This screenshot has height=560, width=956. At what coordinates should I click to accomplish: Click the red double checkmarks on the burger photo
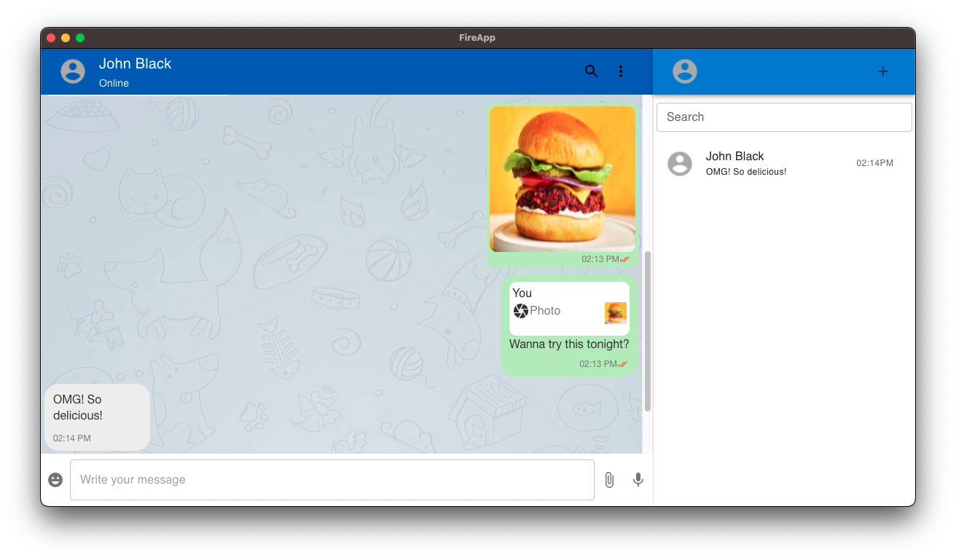coord(624,259)
